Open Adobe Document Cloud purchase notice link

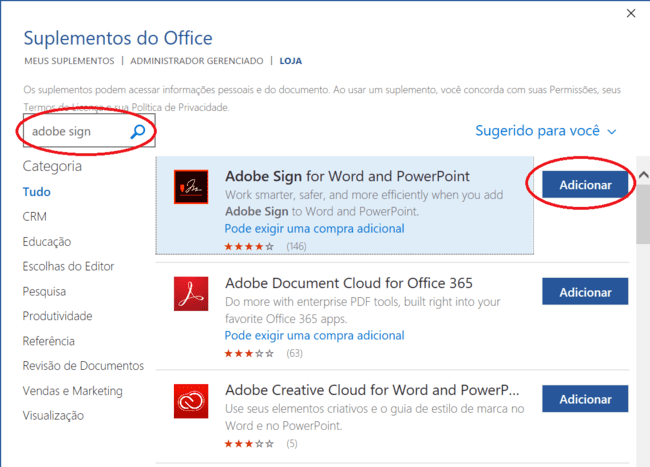point(315,336)
